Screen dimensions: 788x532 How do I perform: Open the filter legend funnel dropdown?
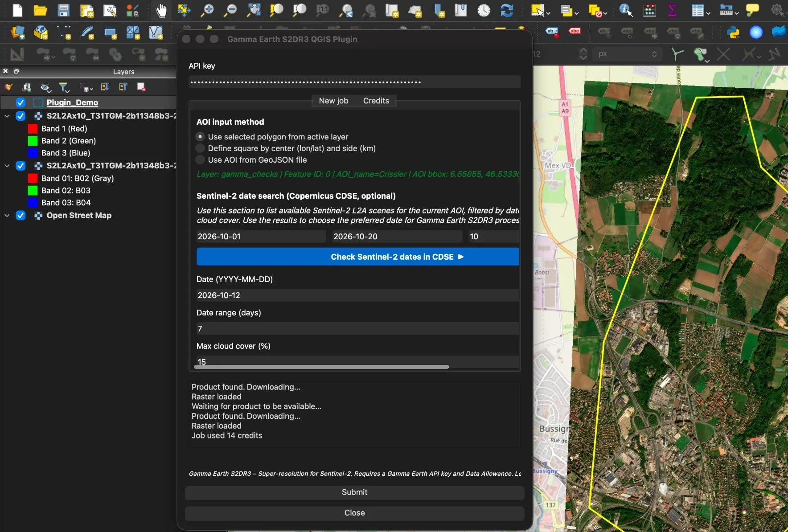point(65,87)
